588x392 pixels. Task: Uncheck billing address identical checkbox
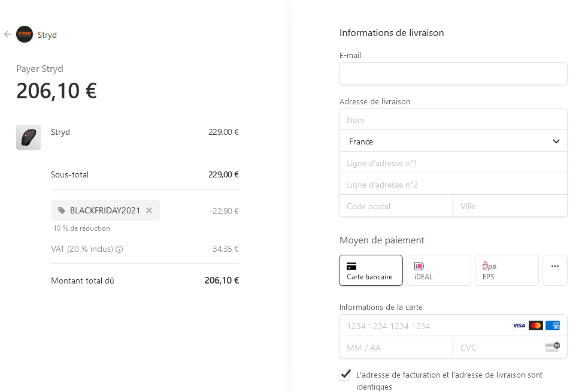[345, 375]
